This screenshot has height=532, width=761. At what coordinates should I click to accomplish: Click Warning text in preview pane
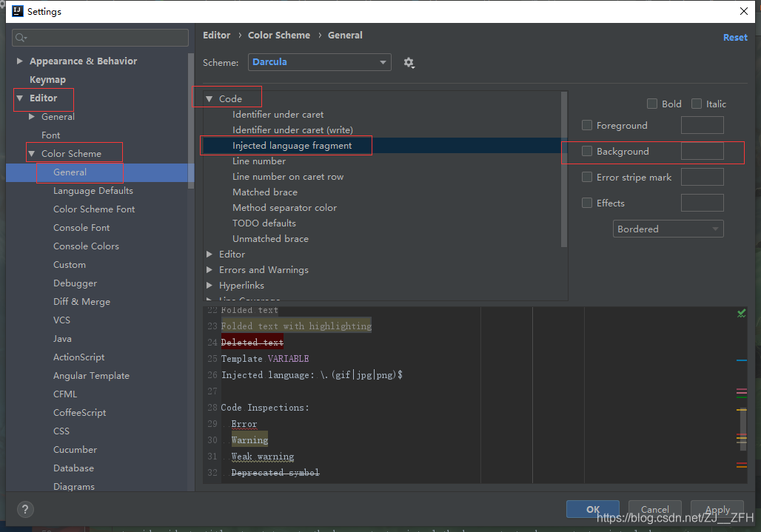(249, 440)
